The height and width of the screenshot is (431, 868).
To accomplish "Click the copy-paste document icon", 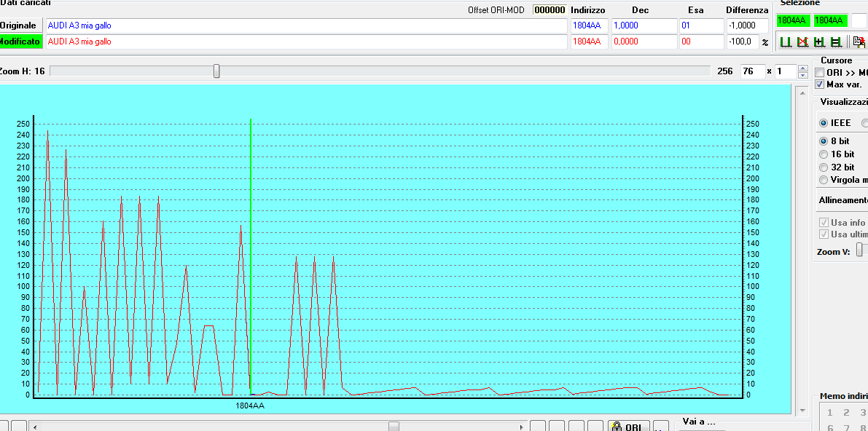I will (x=859, y=42).
